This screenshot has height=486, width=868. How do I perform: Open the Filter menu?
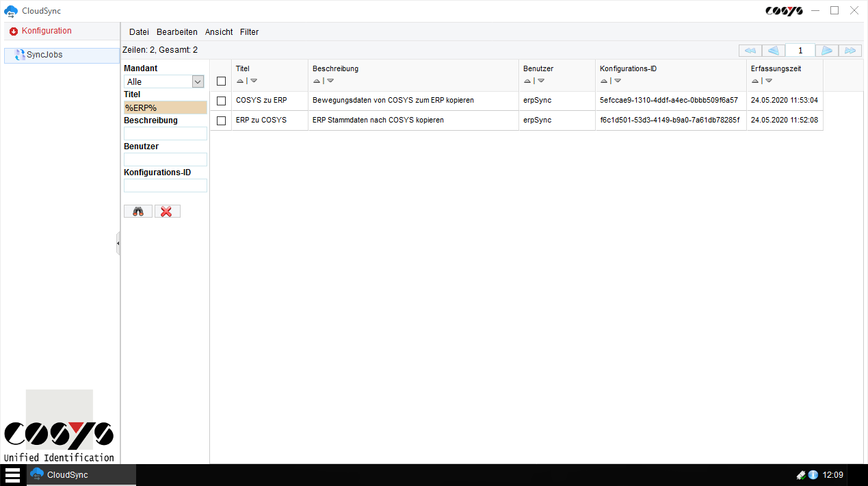click(249, 32)
